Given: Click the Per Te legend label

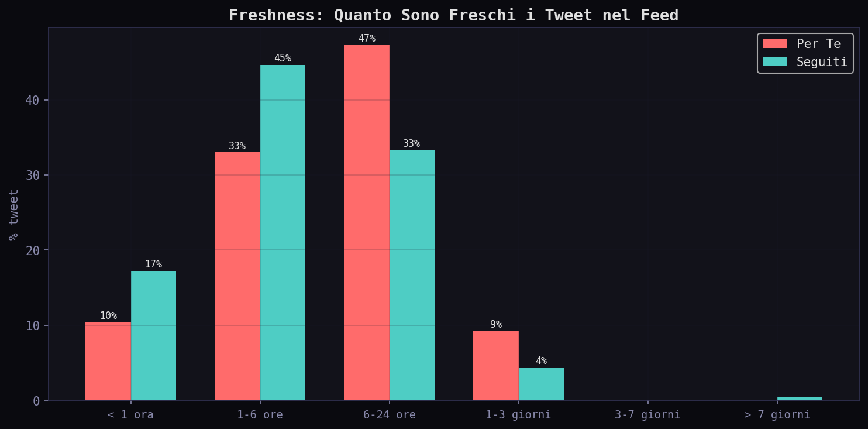Looking at the screenshot, I should (x=818, y=44).
